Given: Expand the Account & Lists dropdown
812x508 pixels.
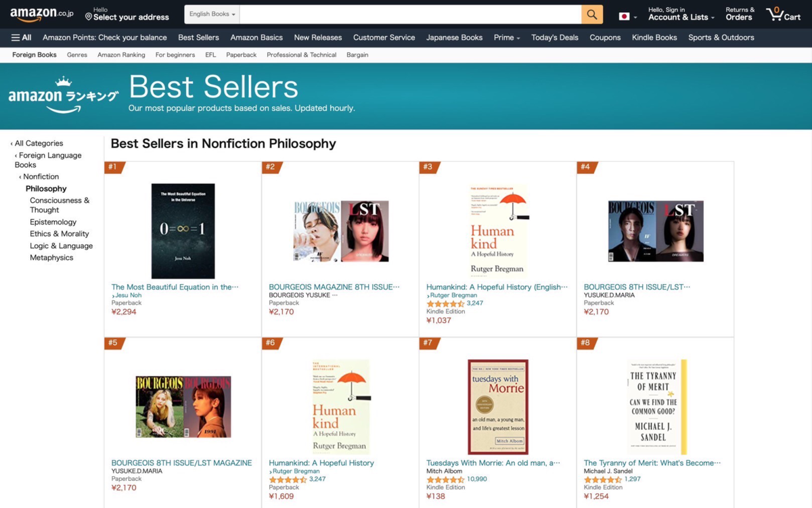Looking at the screenshot, I should [681, 14].
